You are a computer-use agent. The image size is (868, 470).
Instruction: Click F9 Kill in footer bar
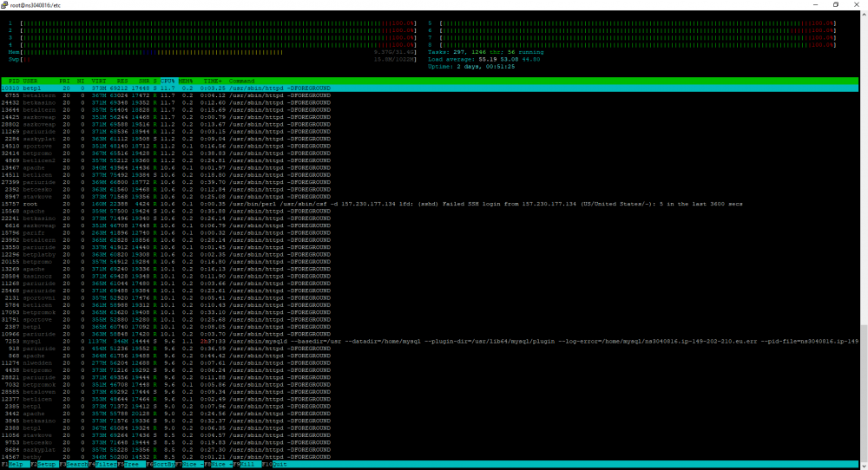[x=247, y=465]
